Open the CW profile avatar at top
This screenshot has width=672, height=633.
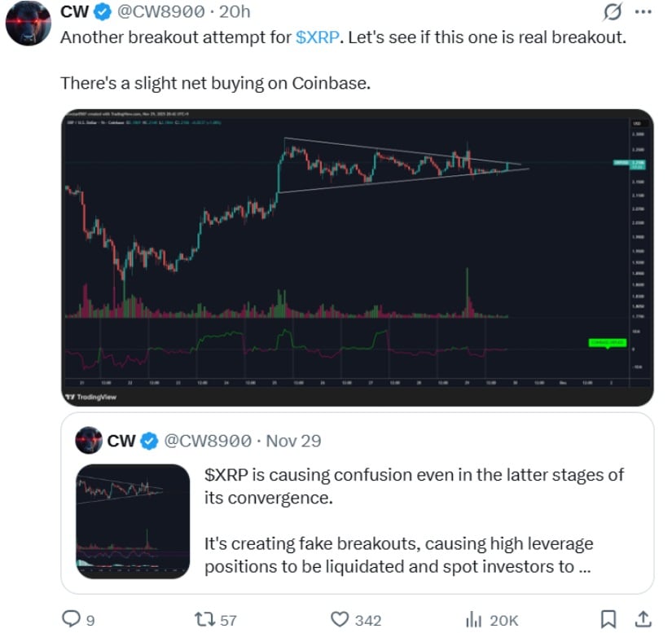[x=29, y=22]
